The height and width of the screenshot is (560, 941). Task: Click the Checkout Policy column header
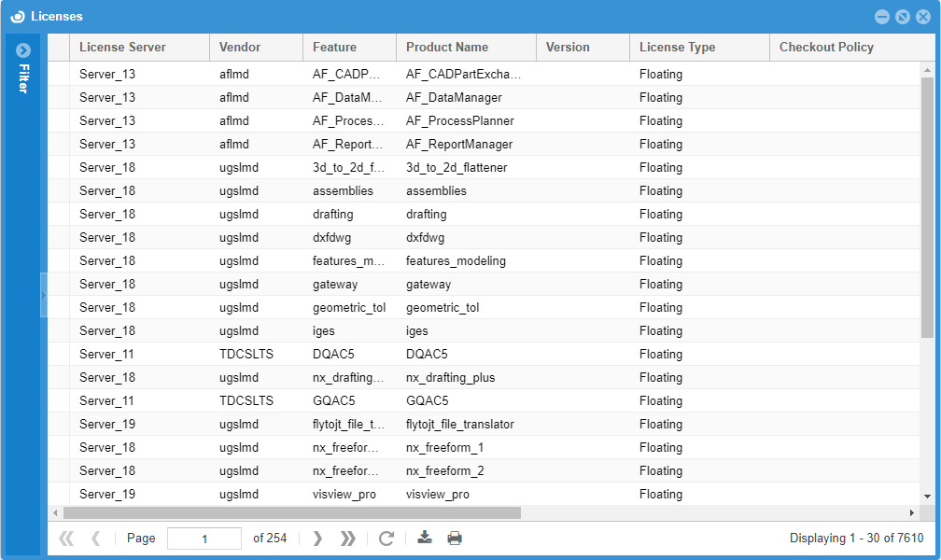click(826, 48)
